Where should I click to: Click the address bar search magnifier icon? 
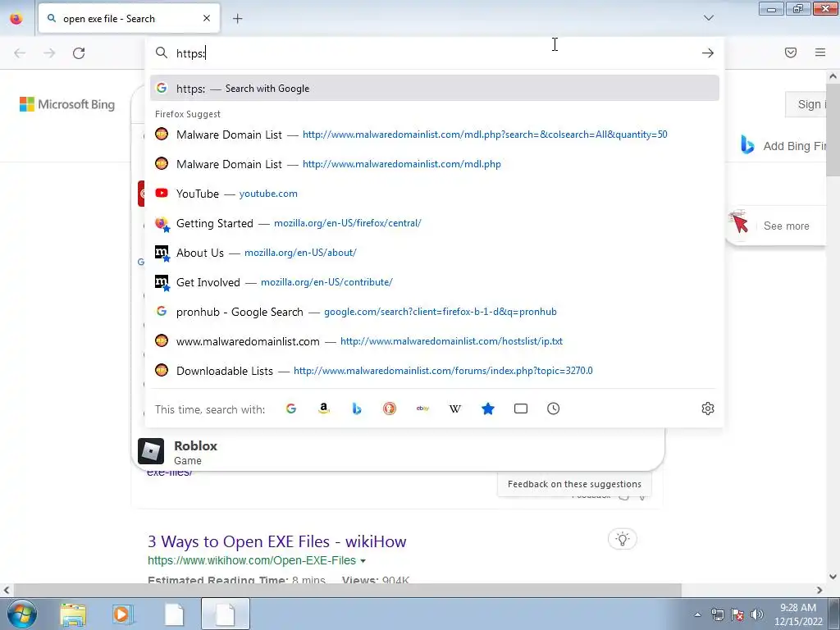[x=162, y=52]
